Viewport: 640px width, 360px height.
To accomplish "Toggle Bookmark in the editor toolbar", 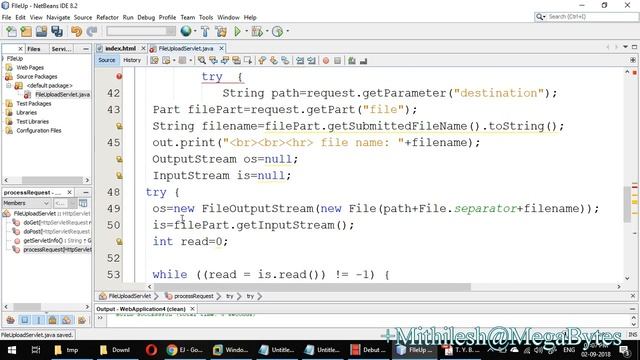I will click(285, 60).
